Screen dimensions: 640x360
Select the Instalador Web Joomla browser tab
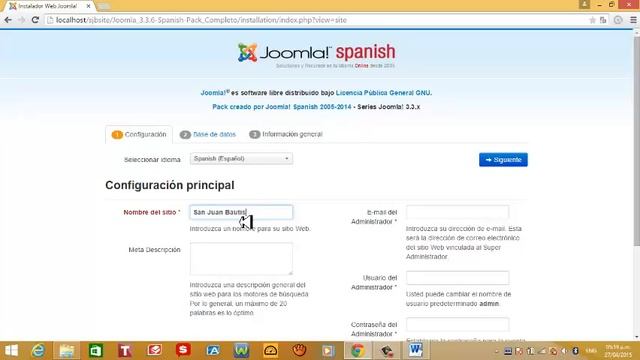click(x=48, y=6)
